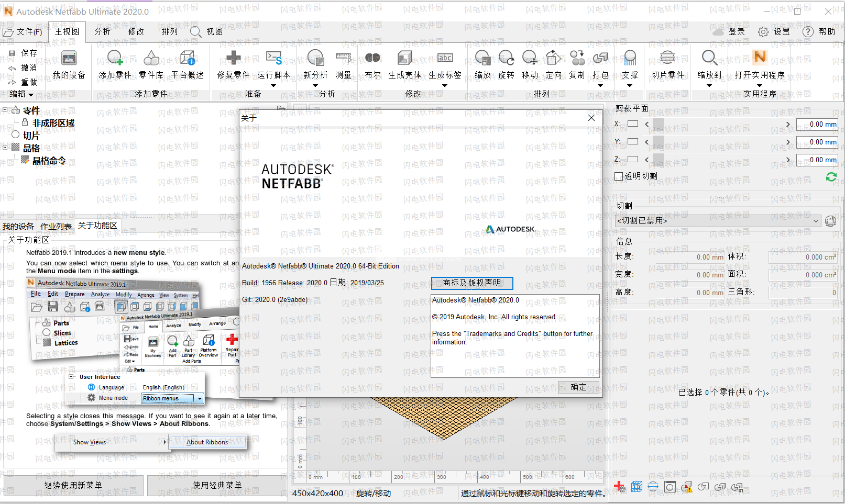The width and height of the screenshot is (845, 504).
Task: Click the 布尔 boolean operation icon
Action: [x=372, y=58]
